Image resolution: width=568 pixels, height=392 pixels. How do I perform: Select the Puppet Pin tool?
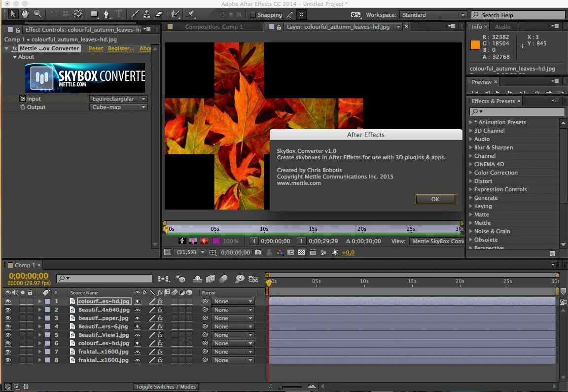191,14
